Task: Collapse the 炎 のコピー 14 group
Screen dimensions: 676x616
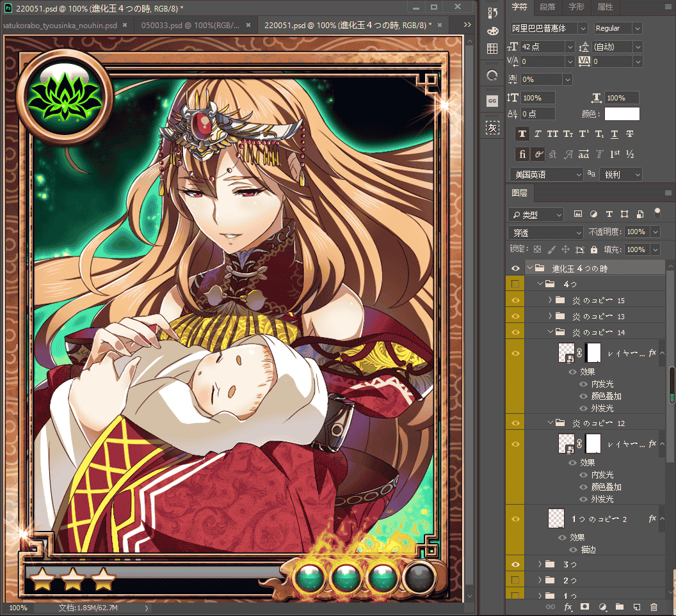Action: click(x=550, y=332)
